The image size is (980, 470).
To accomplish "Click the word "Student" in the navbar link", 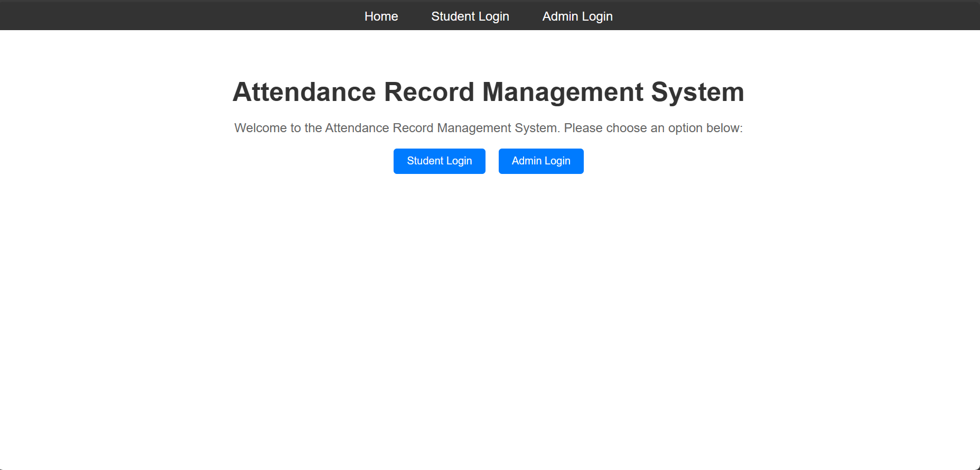I will pos(453,16).
